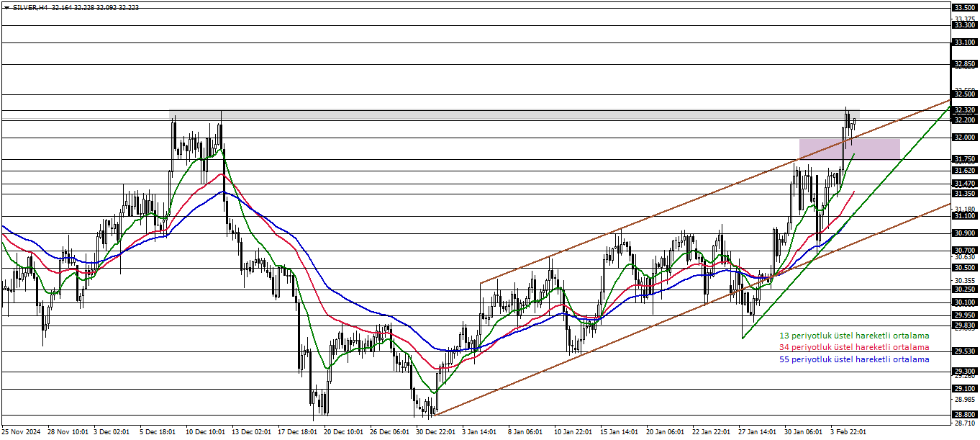
Task: Click the 30.500 price label
Action: pos(964,267)
